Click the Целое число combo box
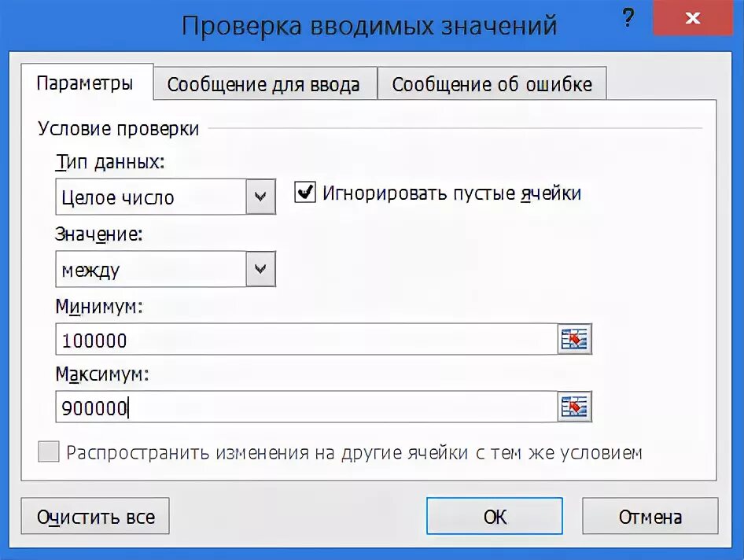The width and height of the screenshot is (744, 560). pyautogui.click(x=151, y=197)
